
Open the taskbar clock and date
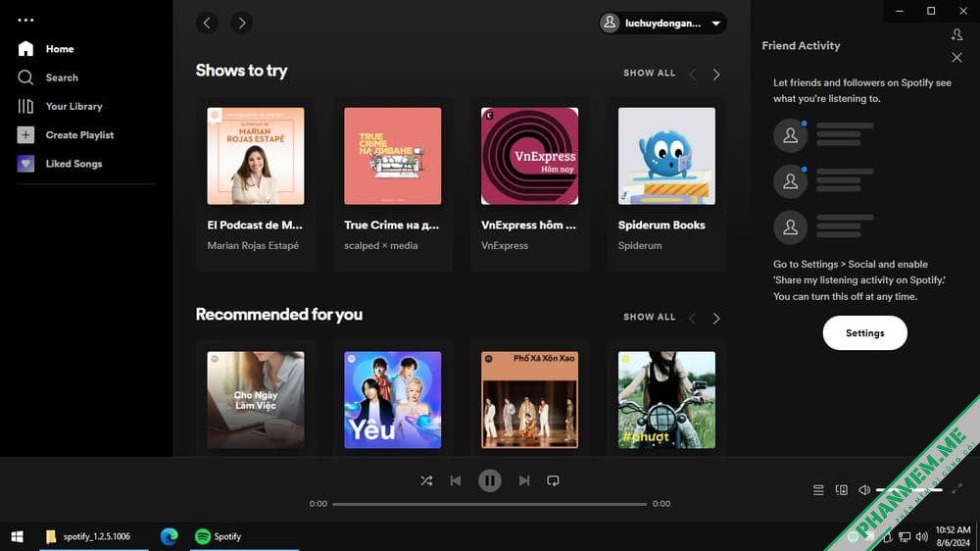tap(953, 536)
